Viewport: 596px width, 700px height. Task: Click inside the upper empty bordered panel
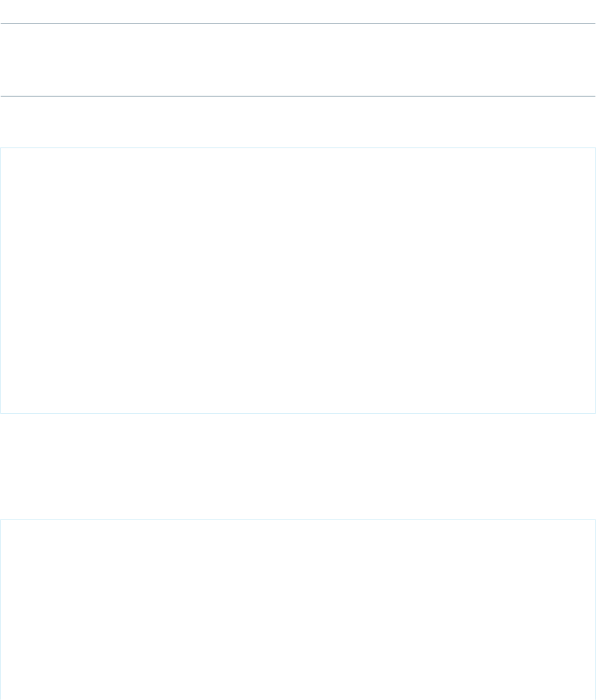click(298, 280)
